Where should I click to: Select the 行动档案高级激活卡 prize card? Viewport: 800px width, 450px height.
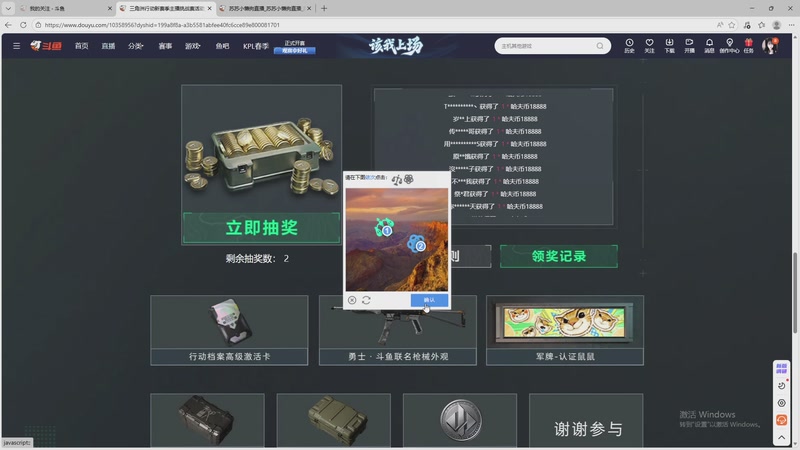[x=229, y=330]
